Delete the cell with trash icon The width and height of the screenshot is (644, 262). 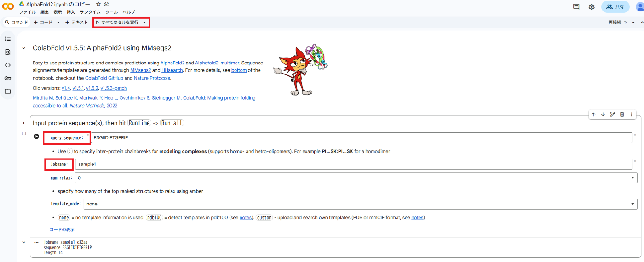pos(622,114)
